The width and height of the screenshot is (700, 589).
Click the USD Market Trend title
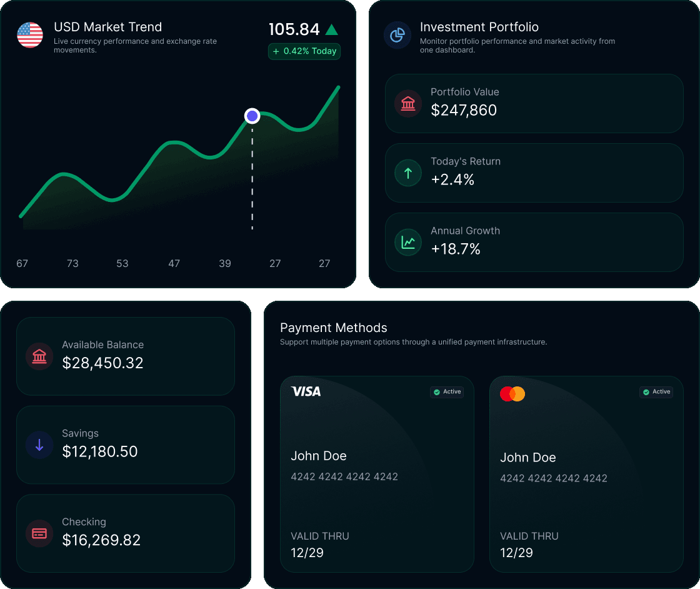coord(107,28)
